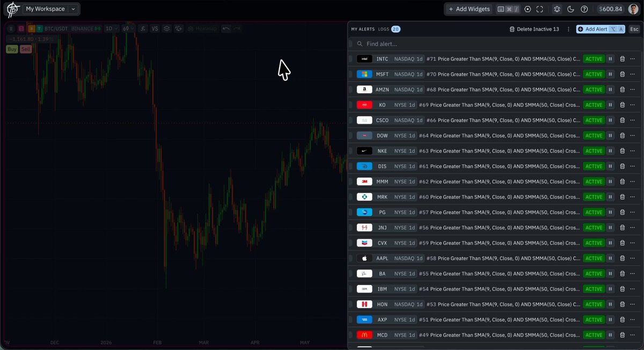Delete the DOW alert with trash icon
The height and width of the screenshot is (350, 644).
[623, 136]
